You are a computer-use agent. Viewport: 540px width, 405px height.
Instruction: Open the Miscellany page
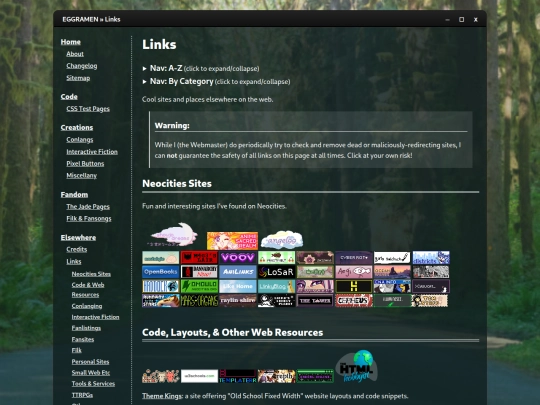[82, 176]
